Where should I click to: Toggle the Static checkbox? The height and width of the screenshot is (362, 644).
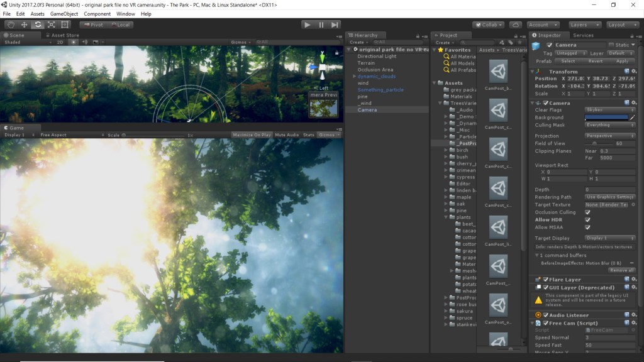pyautogui.click(x=611, y=45)
